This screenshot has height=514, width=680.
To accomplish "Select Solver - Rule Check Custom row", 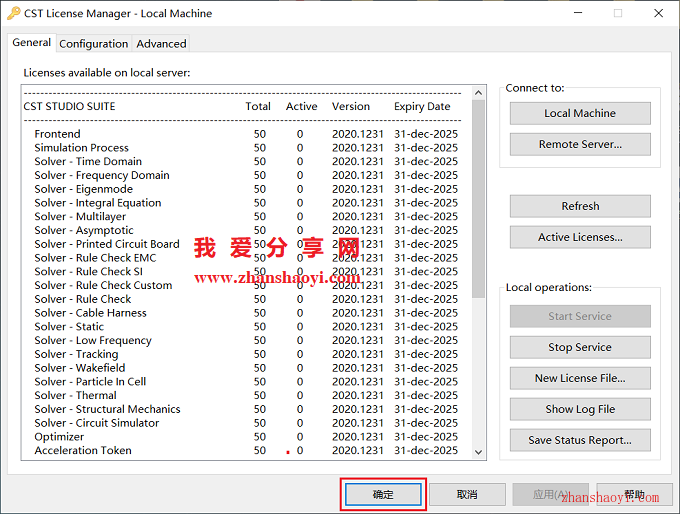I will coord(246,285).
